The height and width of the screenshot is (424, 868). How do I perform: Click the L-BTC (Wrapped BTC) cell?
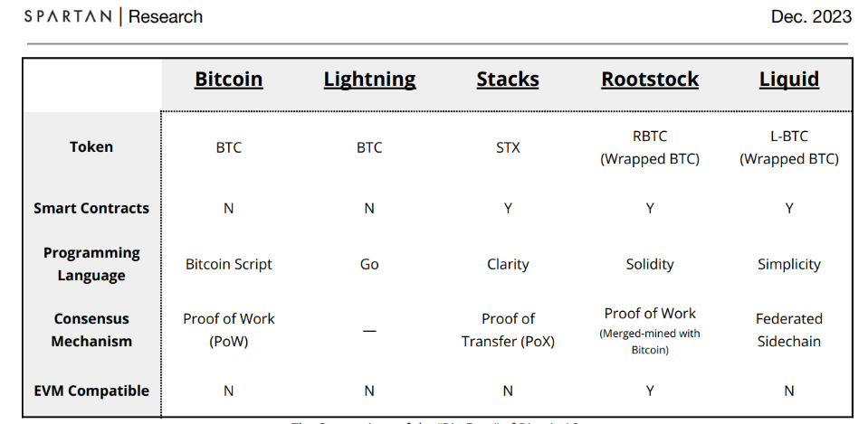[x=789, y=147]
